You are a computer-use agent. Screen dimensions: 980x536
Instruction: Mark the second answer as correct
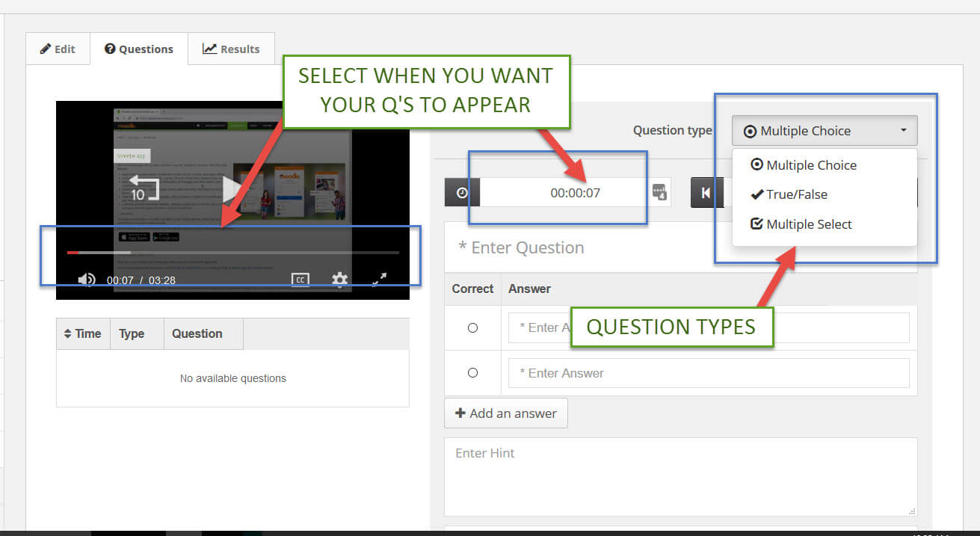472,372
